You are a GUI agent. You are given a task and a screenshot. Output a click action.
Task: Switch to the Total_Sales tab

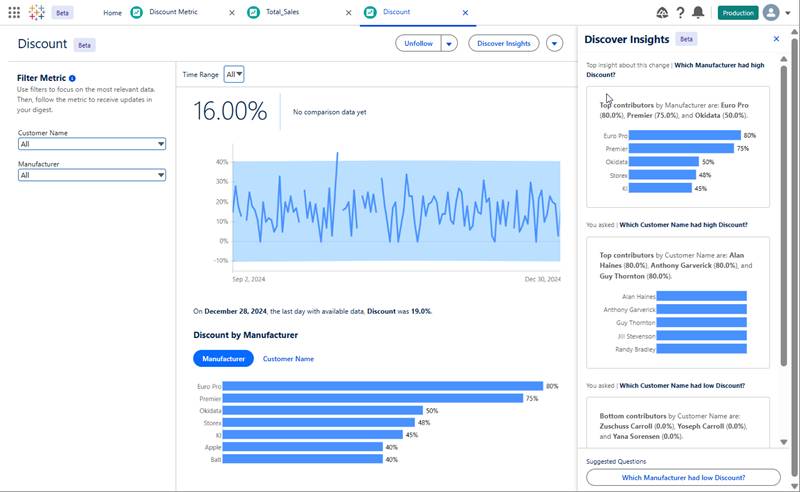click(x=283, y=12)
